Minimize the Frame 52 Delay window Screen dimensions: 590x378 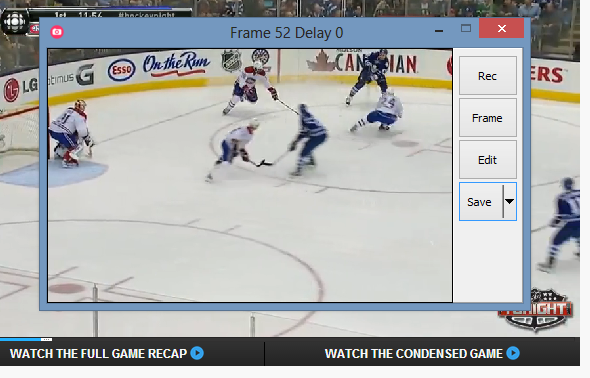439,30
